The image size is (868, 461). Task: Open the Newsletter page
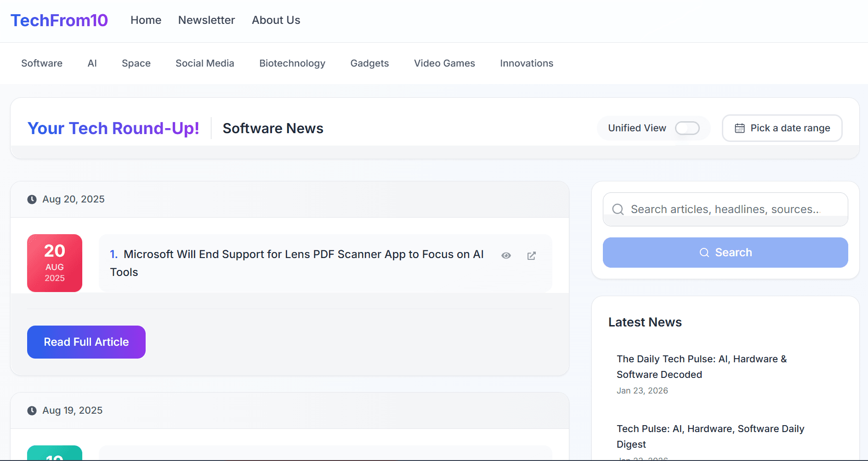pos(206,20)
